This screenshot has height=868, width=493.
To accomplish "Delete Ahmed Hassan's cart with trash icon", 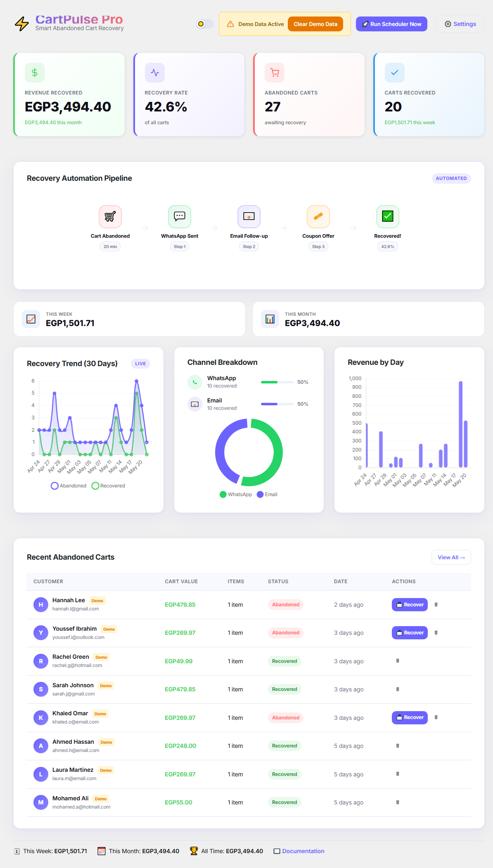I will [x=398, y=746].
